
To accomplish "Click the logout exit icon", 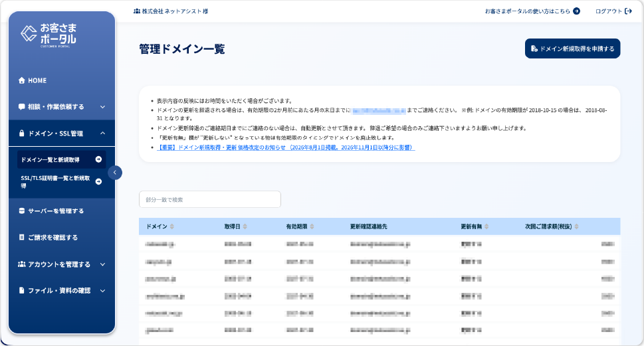I will tap(628, 11).
